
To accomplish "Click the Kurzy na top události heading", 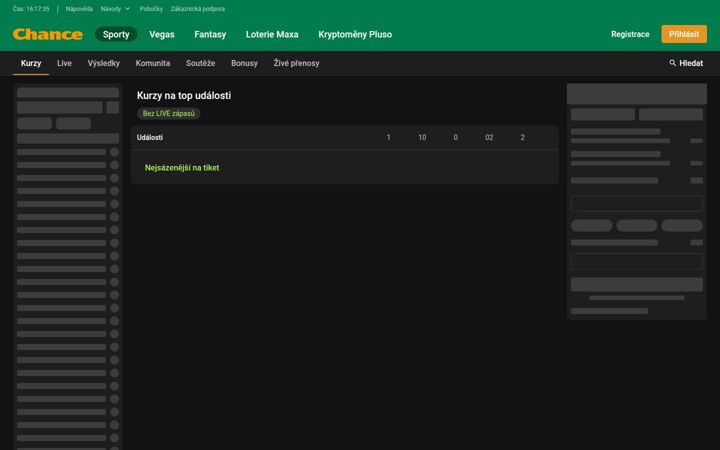I will pyautogui.click(x=184, y=96).
